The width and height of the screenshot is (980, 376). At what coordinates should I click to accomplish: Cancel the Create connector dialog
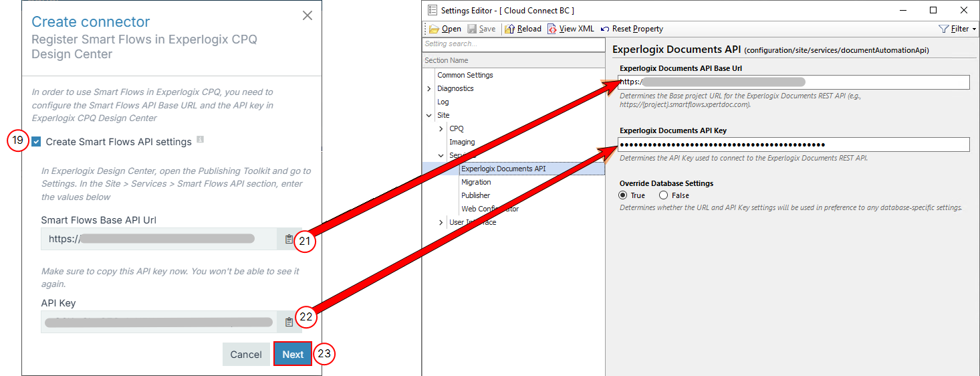(x=246, y=355)
